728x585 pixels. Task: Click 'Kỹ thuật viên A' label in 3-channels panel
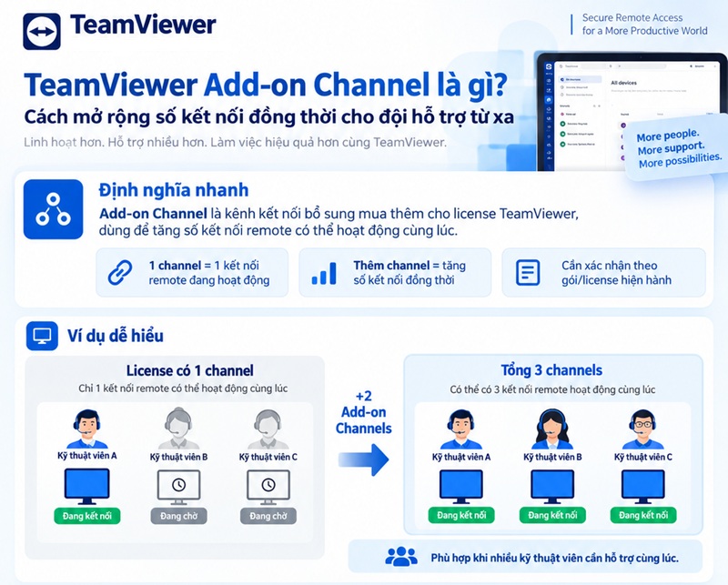[461, 457]
